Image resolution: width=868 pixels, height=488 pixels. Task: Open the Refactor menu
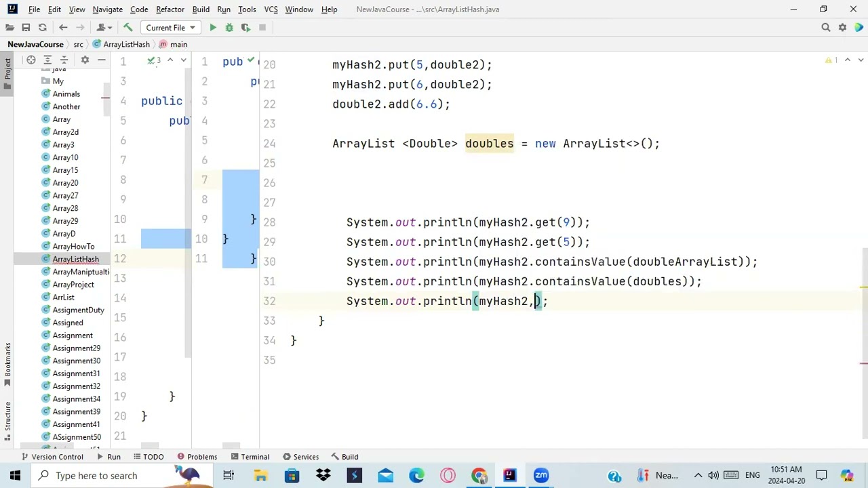[x=170, y=9]
